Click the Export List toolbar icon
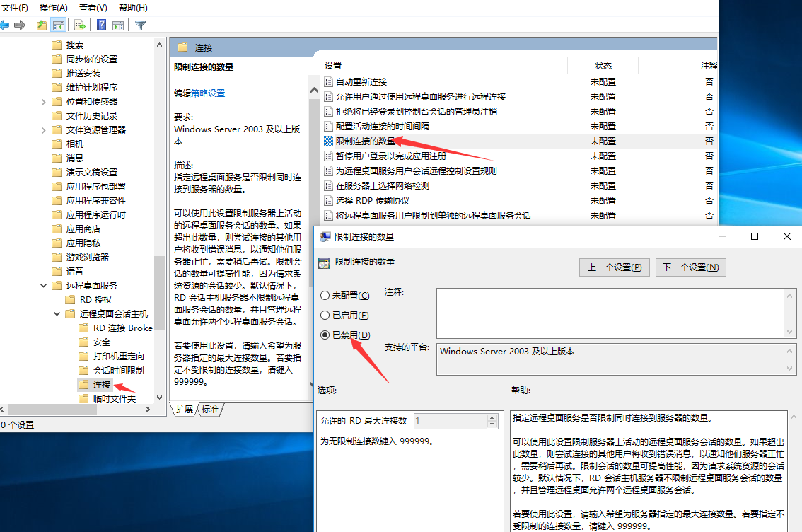 pos(80,25)
